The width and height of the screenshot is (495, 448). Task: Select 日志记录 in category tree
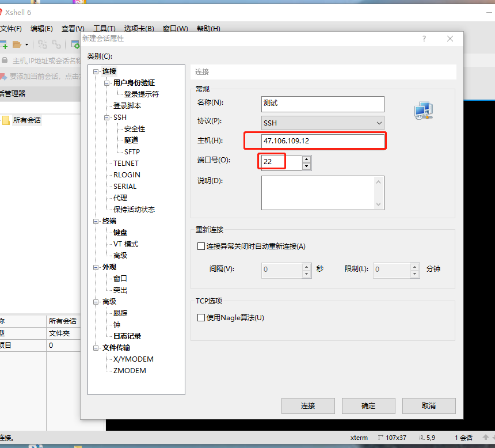pos(127,336)
